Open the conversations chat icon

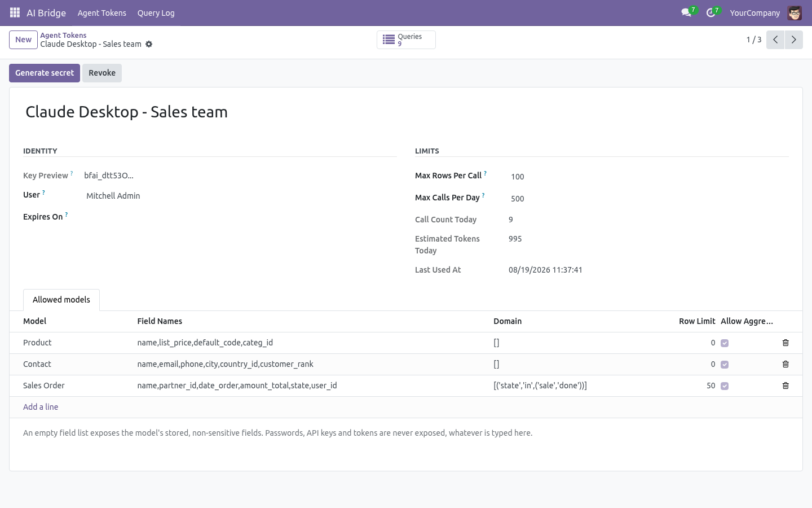click(686, 12)
